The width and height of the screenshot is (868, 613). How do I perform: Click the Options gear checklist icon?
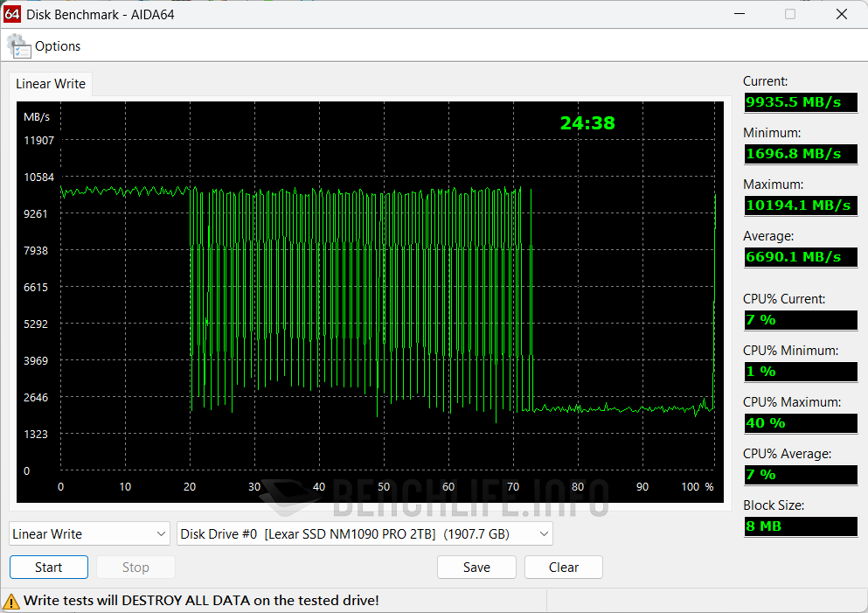coord(18,46)
